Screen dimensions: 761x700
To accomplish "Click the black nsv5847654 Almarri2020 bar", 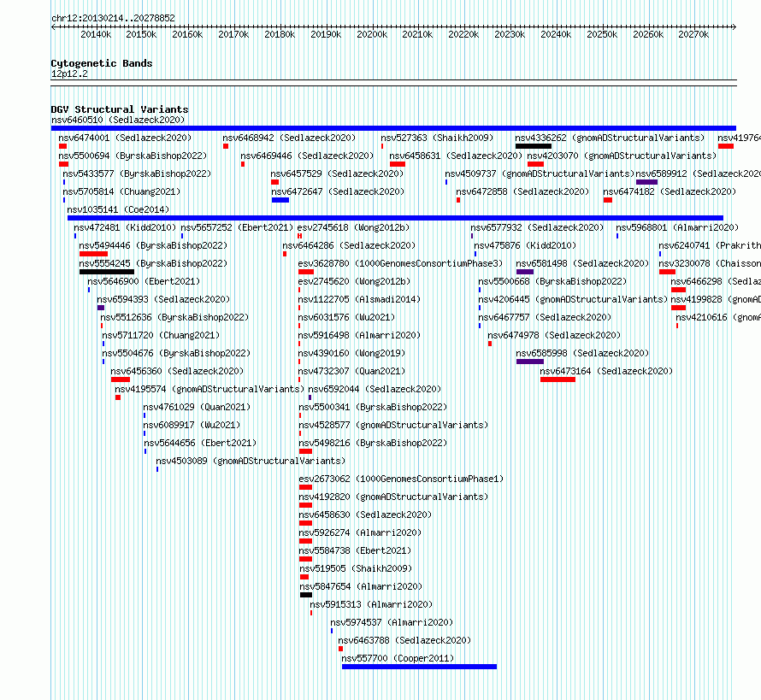I will pos(306,595).
